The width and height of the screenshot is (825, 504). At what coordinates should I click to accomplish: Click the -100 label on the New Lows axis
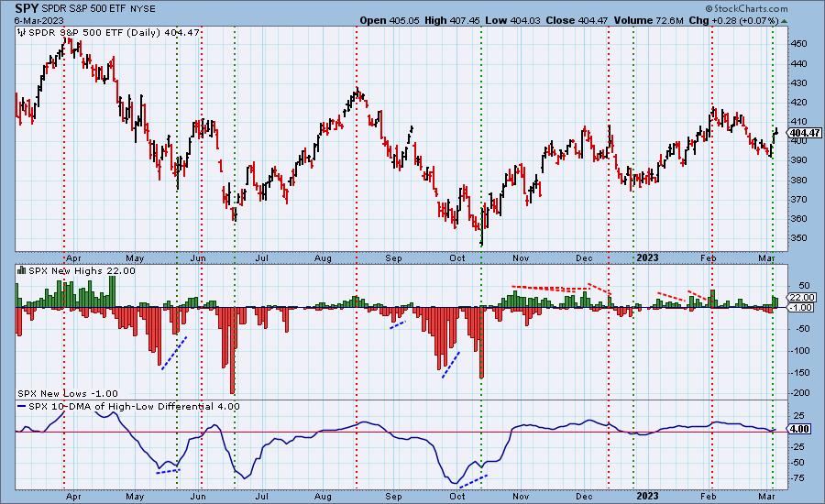pos(800,350)
